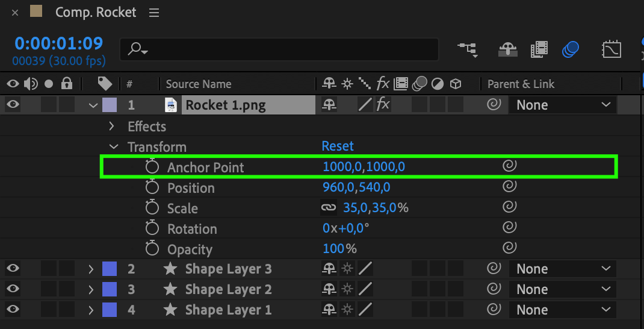Select the Comp. Rocket timeline tab
Screen dimensions: 644x329
coord(96,12)
